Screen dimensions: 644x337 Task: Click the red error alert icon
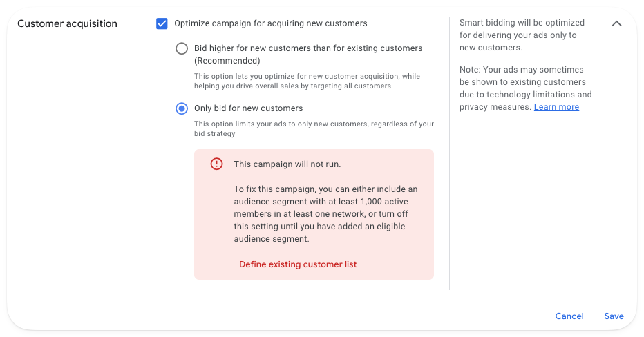pos(217,164)
